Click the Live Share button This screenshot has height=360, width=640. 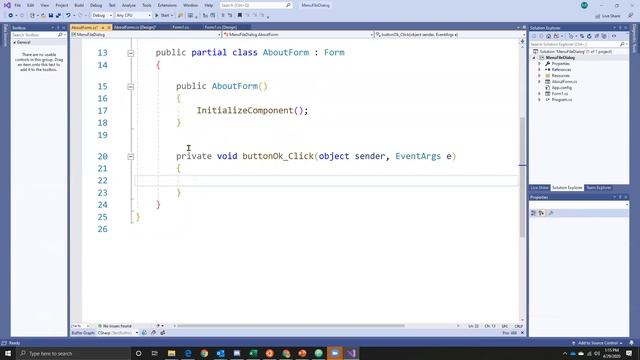coord(608,16)
